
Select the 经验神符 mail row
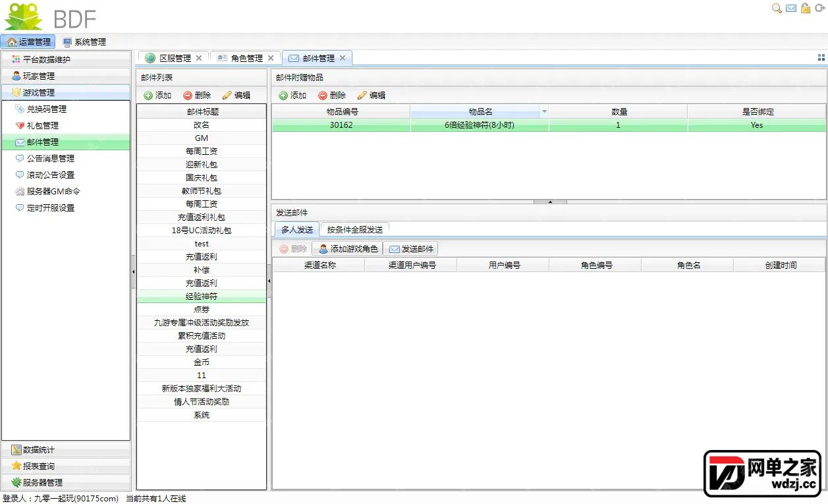202,296
